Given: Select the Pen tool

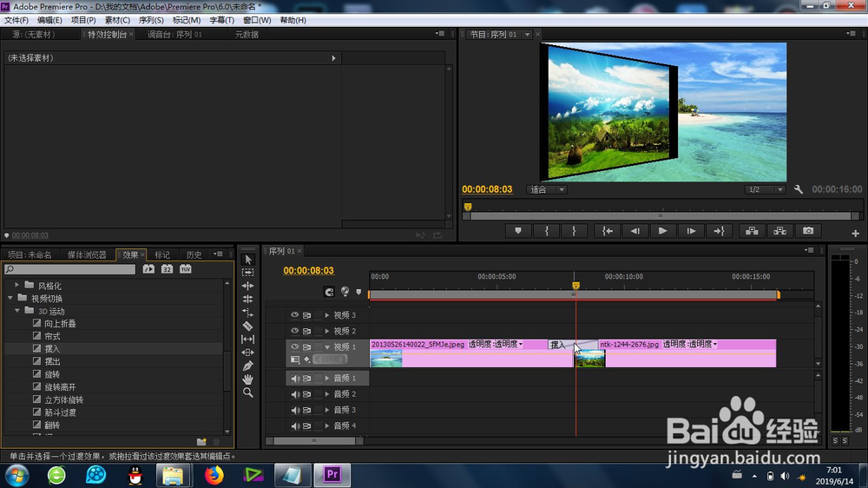Looking at the screenshot, I should pos(248,366).
